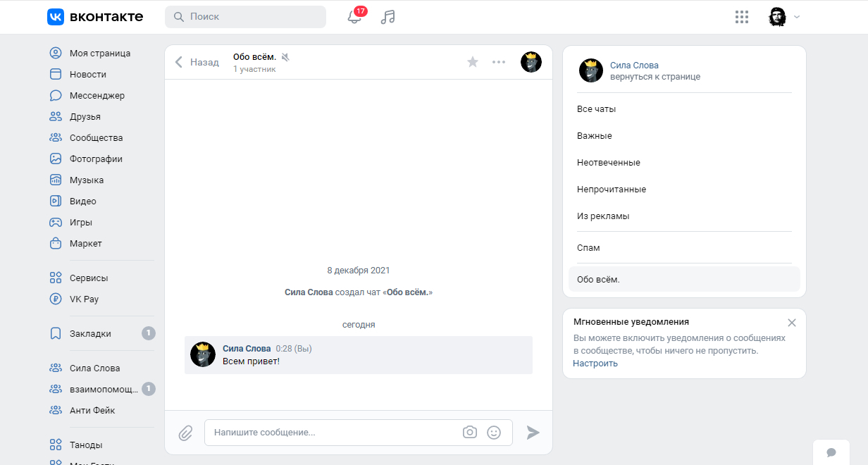Click the "Настроить" link
Image resolution: width=868 pixels, height=465 pixels.
pos(595,364)
